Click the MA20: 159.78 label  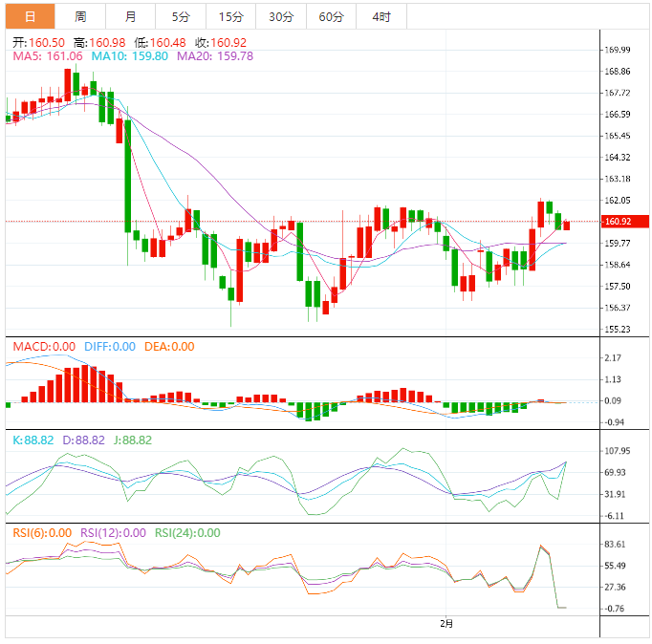click(215, 56)
